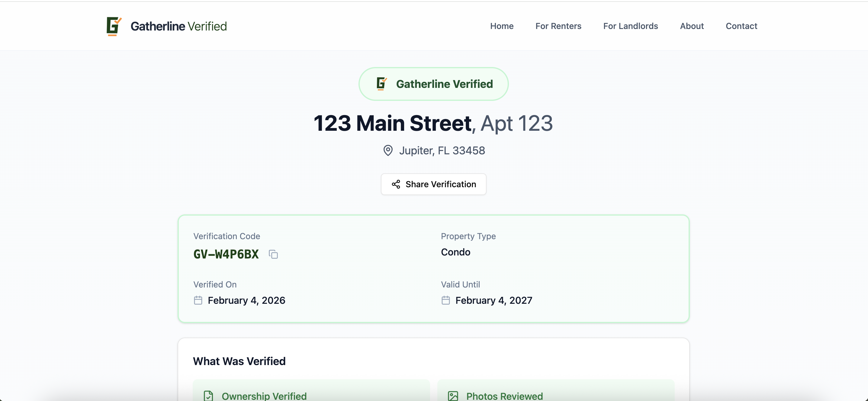Image resolution: width=868 pixels, height=401 pixels.
Task: Click the calendar icon under Valid Until
Action: 445,300
